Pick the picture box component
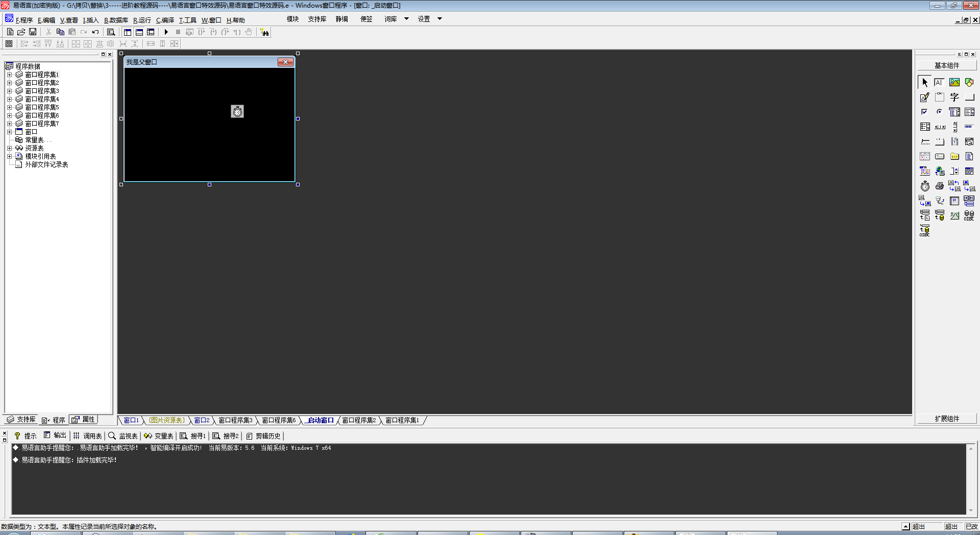Screen dimensions: 980x535 pos(954,82)
